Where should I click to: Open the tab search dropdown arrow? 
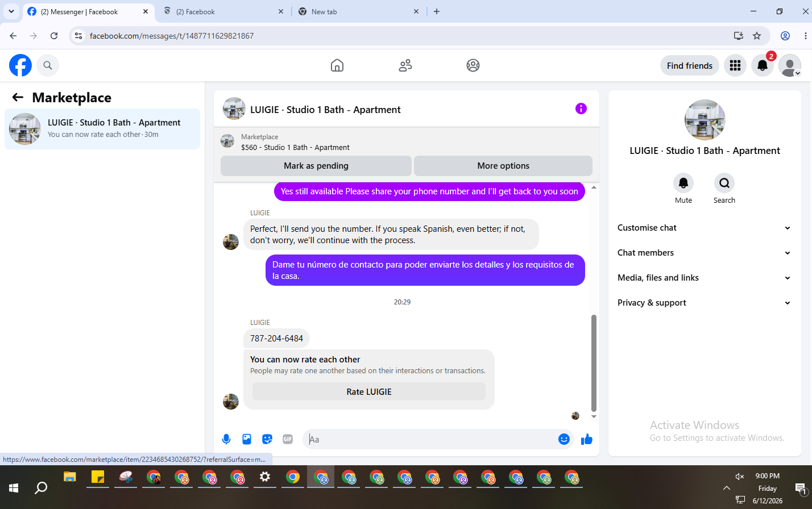pyautogui.click(x=11, y=11)
